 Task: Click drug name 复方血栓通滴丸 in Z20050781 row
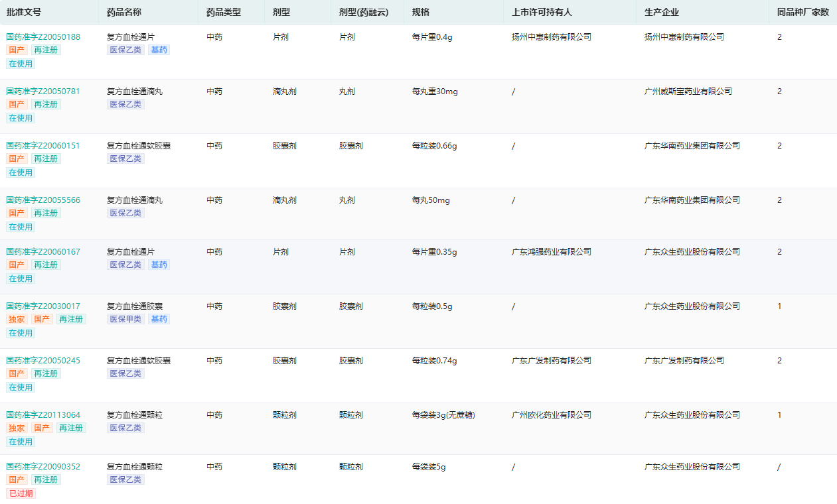point(135,92)
